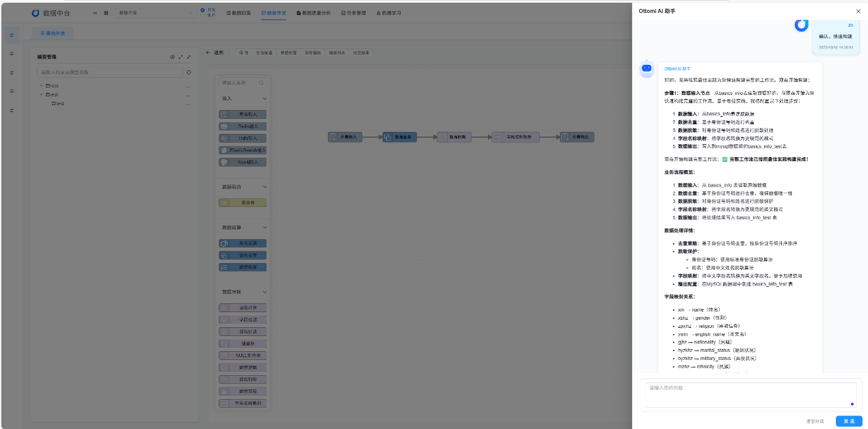Screen dimensions: 868x429
Task: Click the refresh icon beside model search field
Action: click(189, 72)
